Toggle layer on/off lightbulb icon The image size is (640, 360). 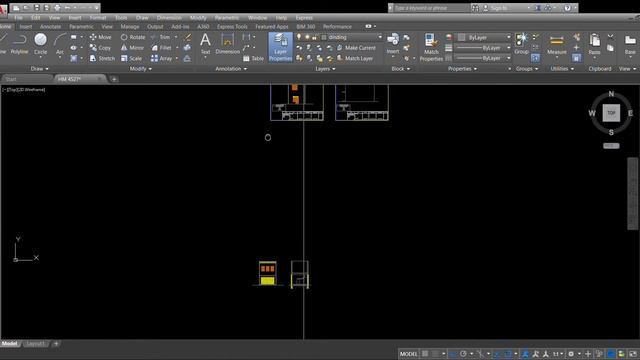coord(299,37)
